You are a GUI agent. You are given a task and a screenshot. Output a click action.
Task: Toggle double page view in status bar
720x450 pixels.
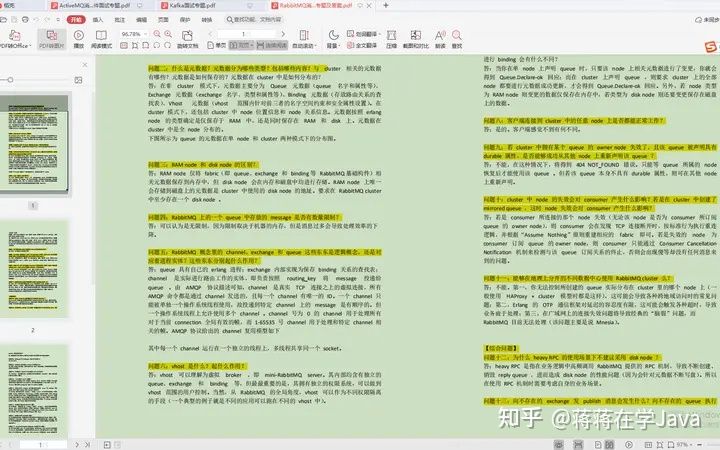[609, 444]
